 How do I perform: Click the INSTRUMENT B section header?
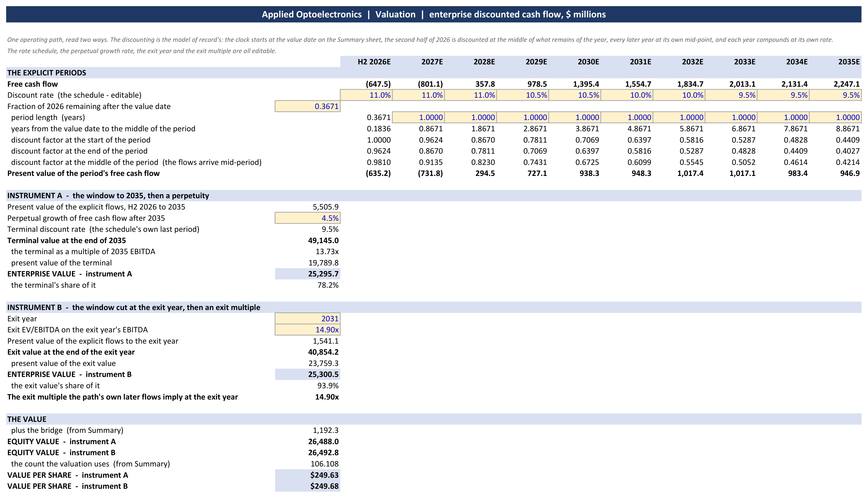434,307
